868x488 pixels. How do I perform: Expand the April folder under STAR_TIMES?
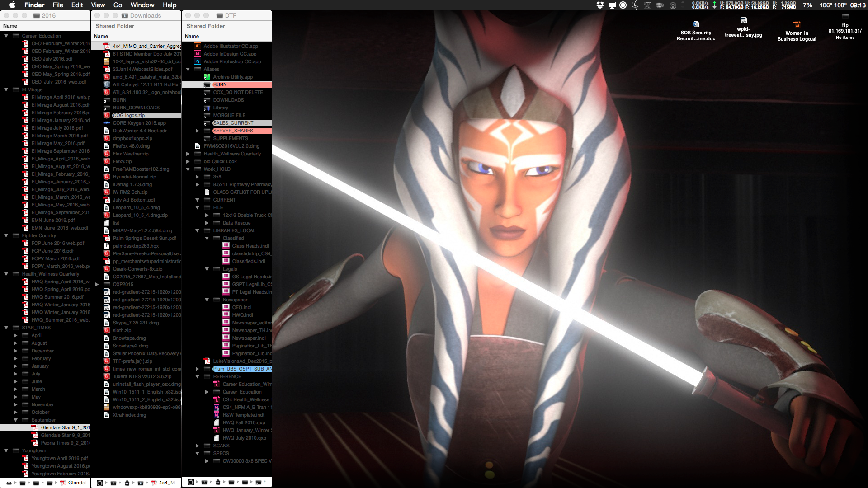point(16,335)
